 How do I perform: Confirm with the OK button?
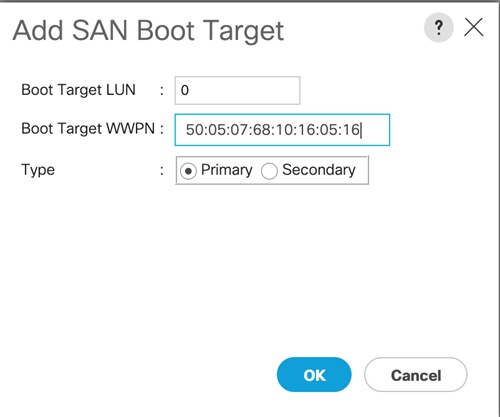tap(314, 375)
